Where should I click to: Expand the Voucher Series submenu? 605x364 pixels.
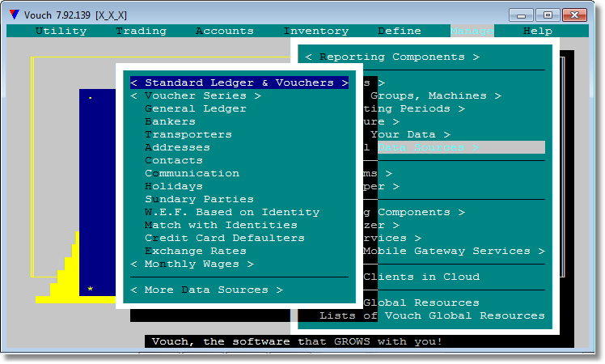coord(196,95)
